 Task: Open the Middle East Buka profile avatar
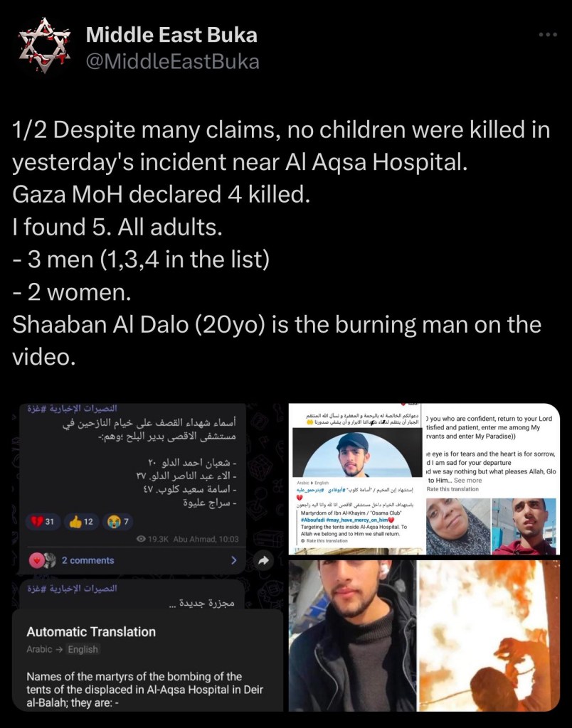44,45
